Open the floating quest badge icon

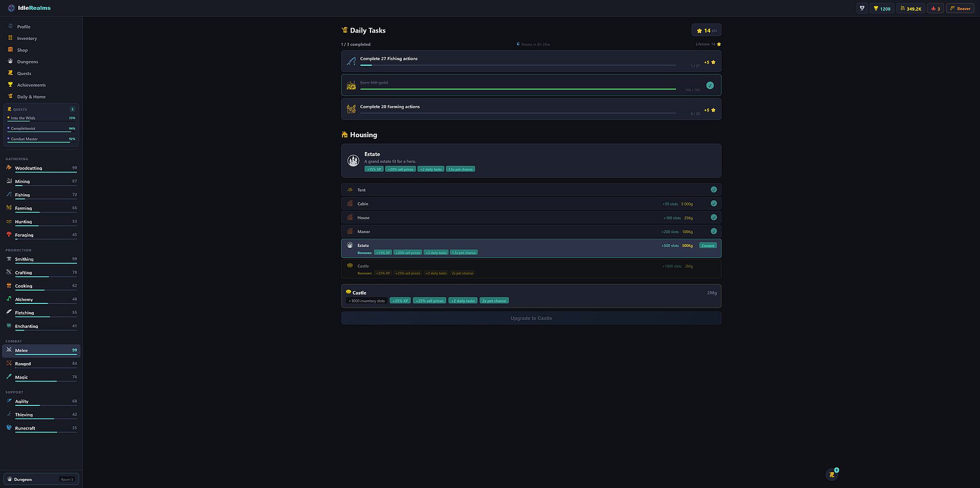(x=832, y=474)
